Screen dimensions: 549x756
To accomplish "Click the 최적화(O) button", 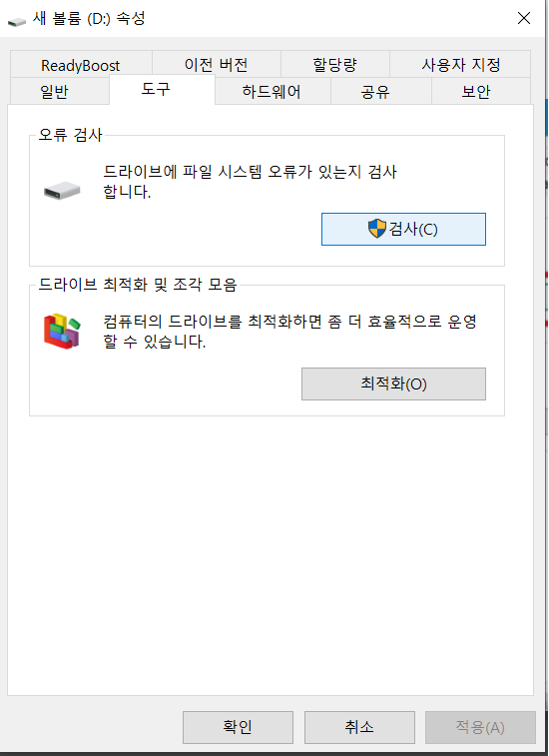I will [x=393, y=383].
